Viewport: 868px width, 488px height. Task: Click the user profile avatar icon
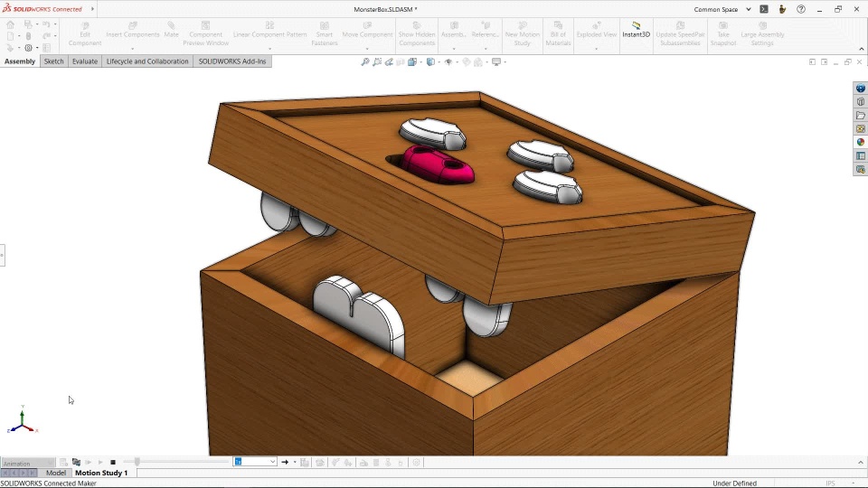pos(782,9)
